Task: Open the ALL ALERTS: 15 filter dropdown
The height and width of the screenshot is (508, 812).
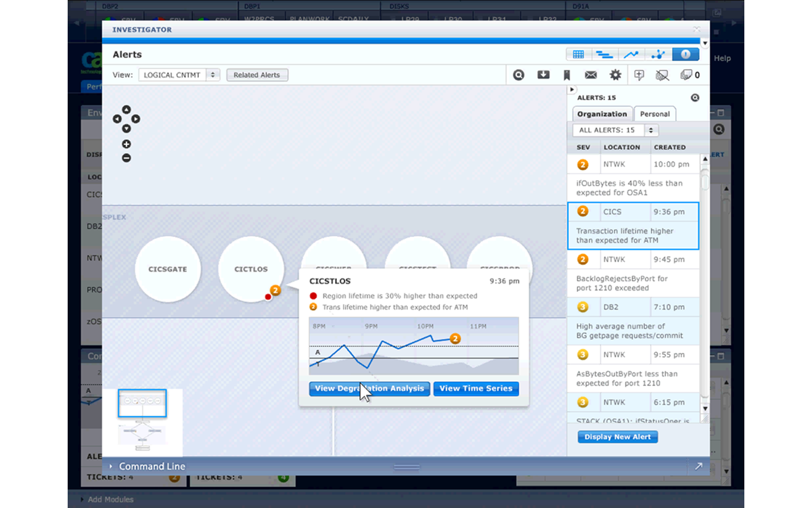Action: click(615, 130)
